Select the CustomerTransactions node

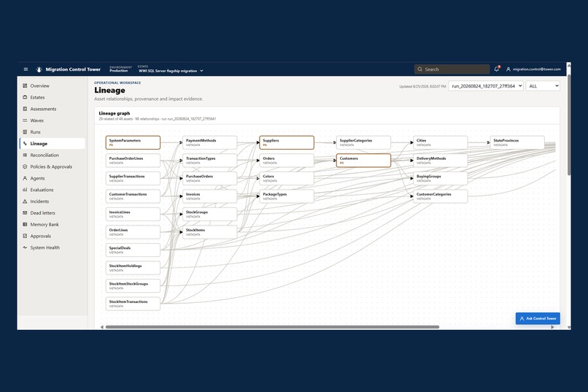[x=133, y=196]
